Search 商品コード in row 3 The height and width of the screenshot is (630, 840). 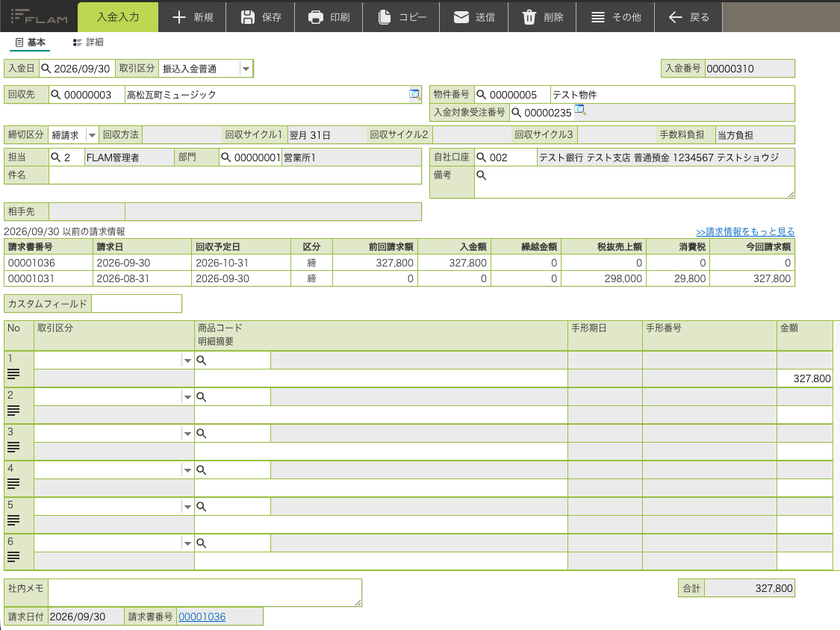[x=202, y=434]
